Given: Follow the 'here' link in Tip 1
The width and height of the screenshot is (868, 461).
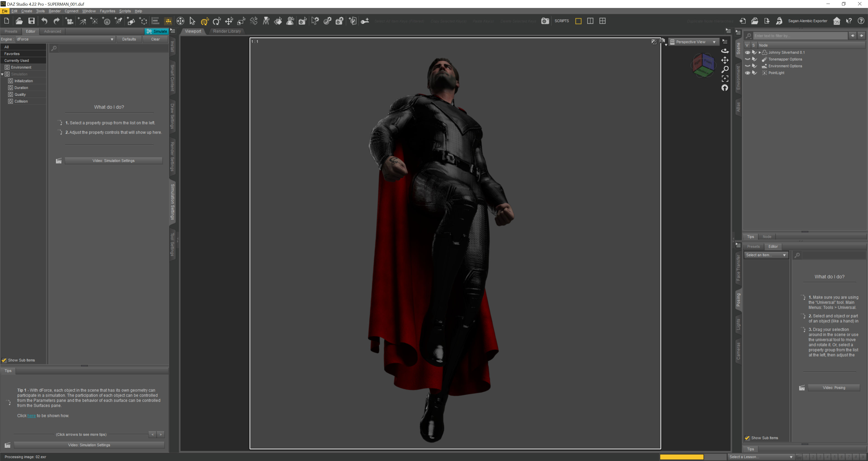Looking at the screenshot, I should [x=31, y=416].
